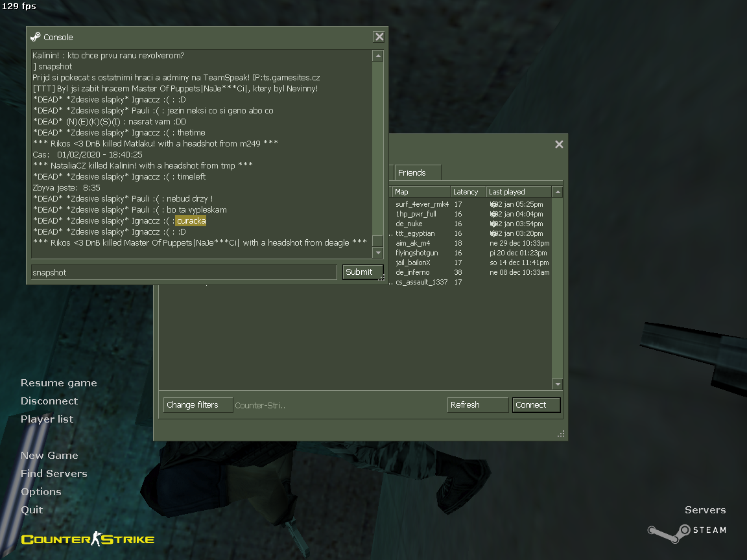
Task: Click the server list scroll-up arrow
Action: [x=558, y=192]
